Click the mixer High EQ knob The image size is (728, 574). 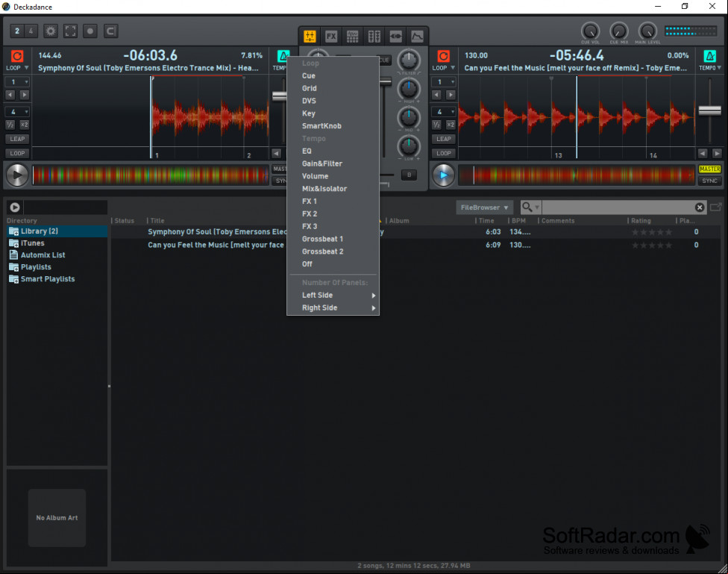pos(409,88)
